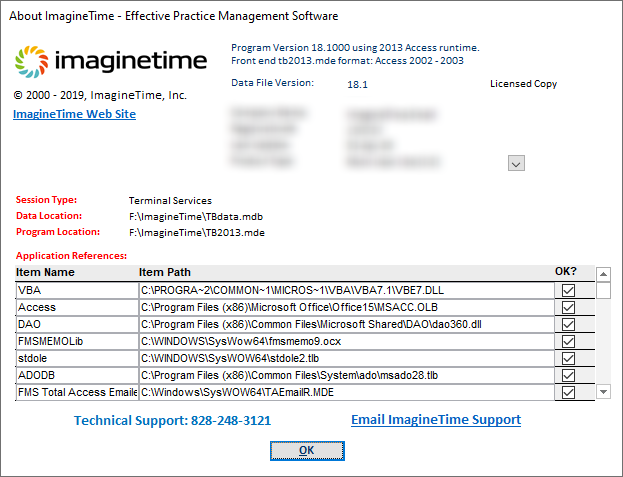The image size is (623, 477).
Task: Click the Item Name column header
Action: (45, 272)
